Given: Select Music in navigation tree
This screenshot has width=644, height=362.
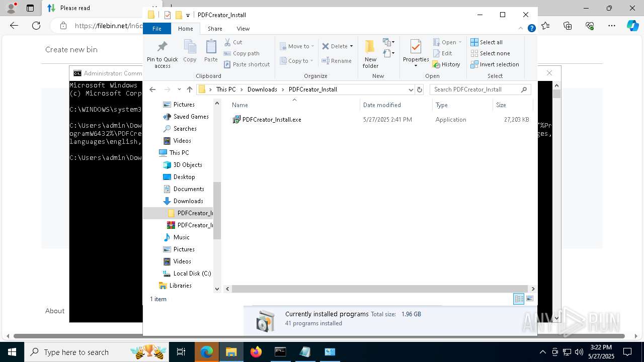Looking at the screenshot, I should coord(181,237).
